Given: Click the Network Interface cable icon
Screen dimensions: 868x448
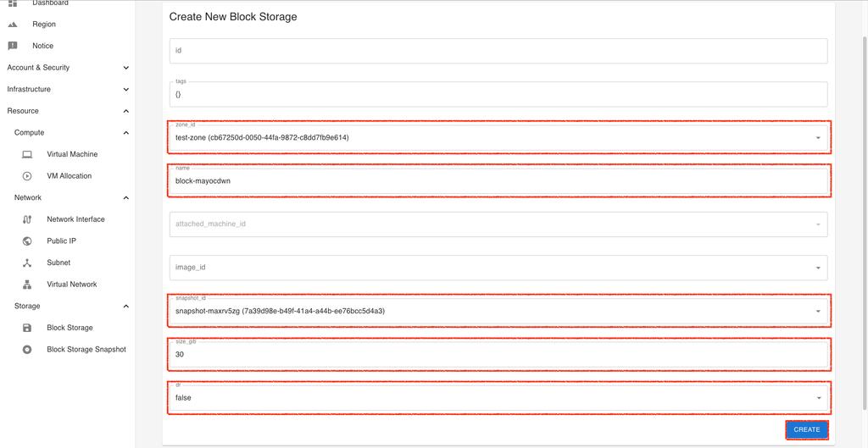Looking at the screenshot, I should click(26, 219).
